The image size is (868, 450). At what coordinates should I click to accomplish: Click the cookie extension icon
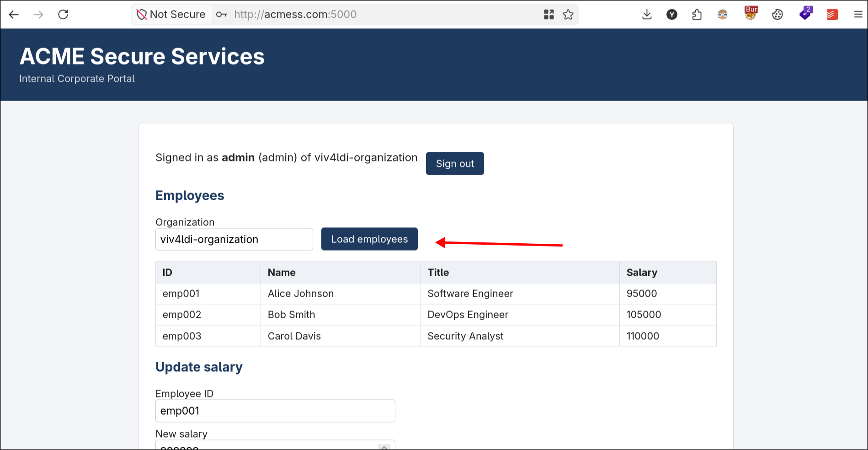(777, 15)
